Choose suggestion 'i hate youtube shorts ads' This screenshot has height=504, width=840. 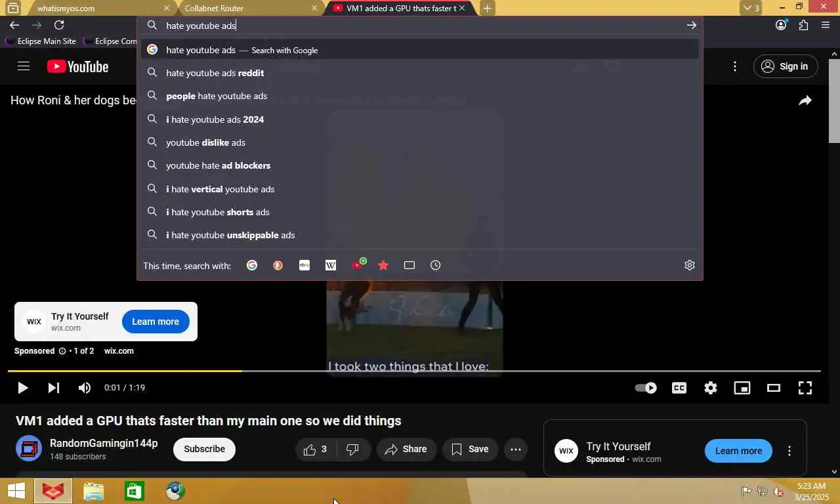point(420,212)
